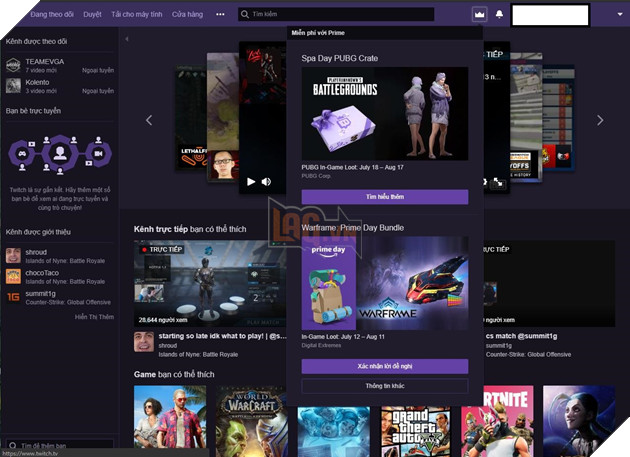Click shroud avatar under live stream
The width and height of the screenshot is (630, 457).
pos(144,342)
